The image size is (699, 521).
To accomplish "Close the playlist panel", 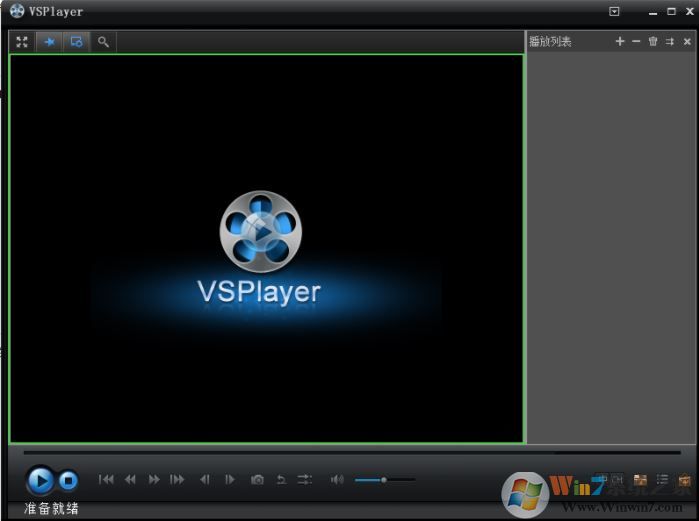I will (687, 41).
